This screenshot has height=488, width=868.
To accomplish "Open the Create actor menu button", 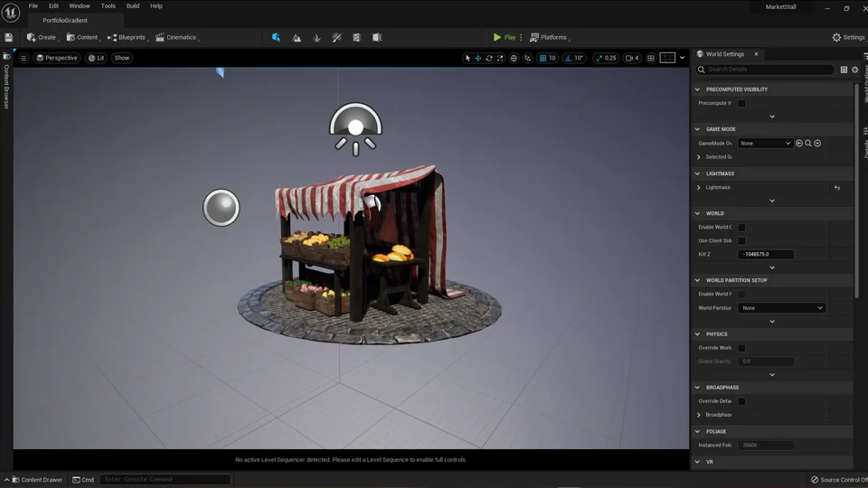I will pos(42,38).
